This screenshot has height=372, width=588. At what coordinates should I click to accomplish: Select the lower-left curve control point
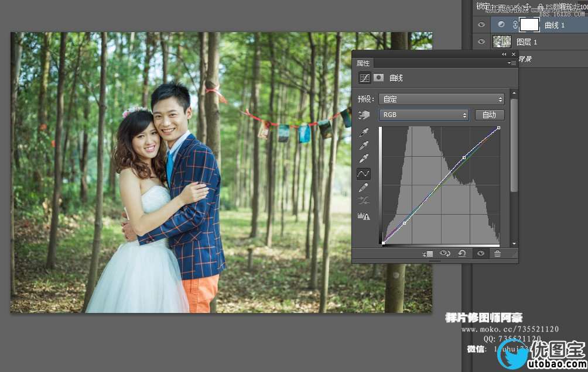(404, 223)
